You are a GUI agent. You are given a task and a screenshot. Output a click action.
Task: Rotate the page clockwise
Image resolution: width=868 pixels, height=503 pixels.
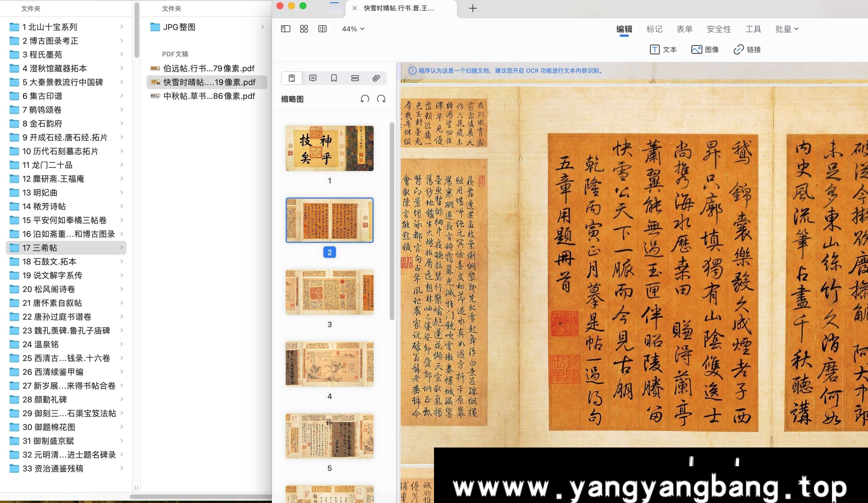tap(381, 99)
